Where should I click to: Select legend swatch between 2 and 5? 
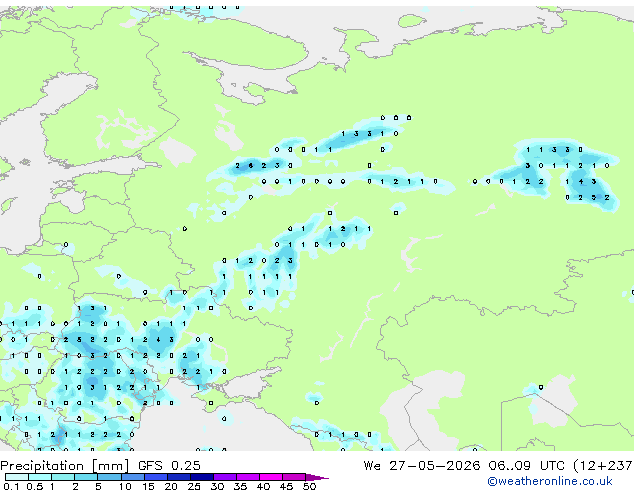(86, 477)
